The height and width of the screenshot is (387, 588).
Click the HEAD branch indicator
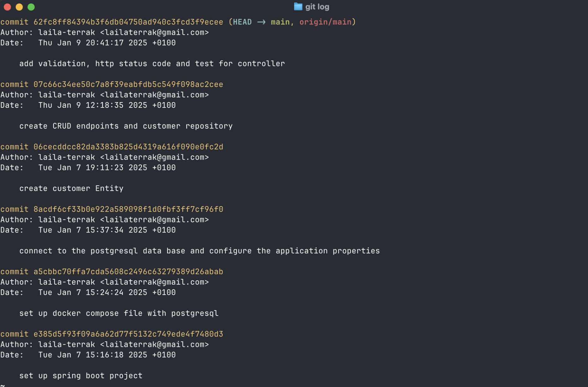coord(242,22)
